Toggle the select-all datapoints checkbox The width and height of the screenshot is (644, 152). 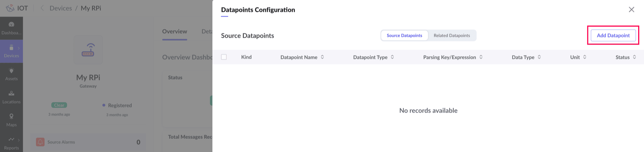[224, 57]
